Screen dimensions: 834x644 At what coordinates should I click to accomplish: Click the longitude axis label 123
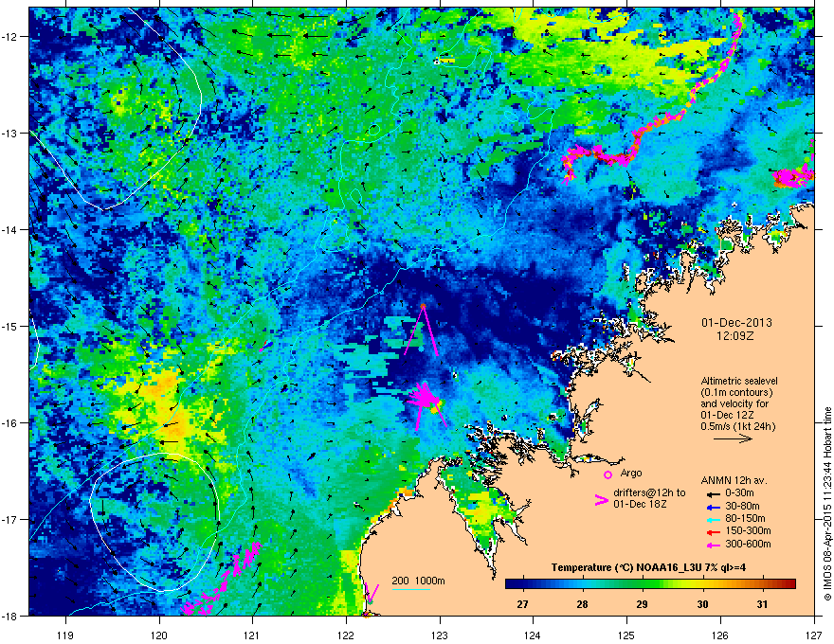(440, 635)
